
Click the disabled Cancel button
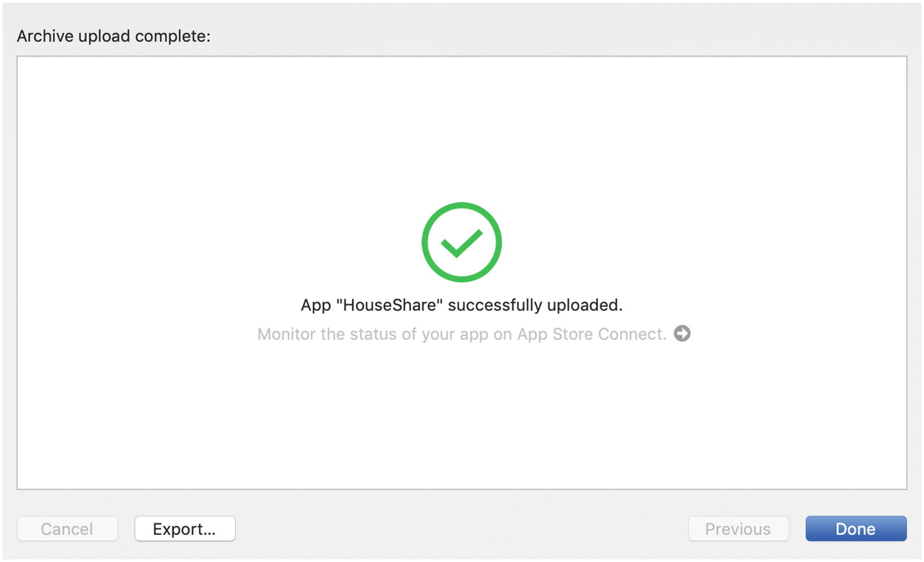[x=67, y=529]
